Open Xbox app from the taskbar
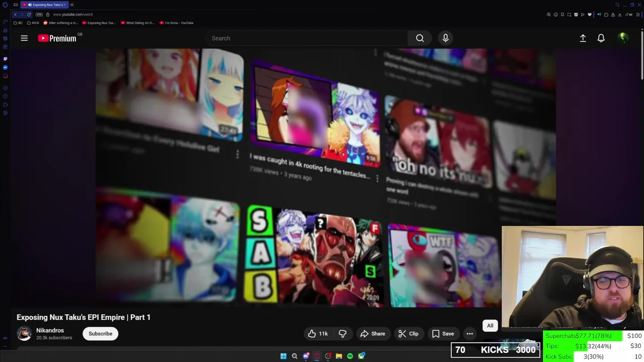 tap(361, 356)
